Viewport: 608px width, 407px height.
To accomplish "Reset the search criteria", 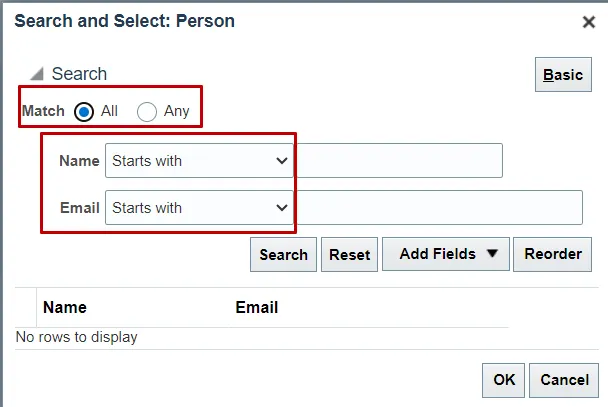I will tap(350, 254).
